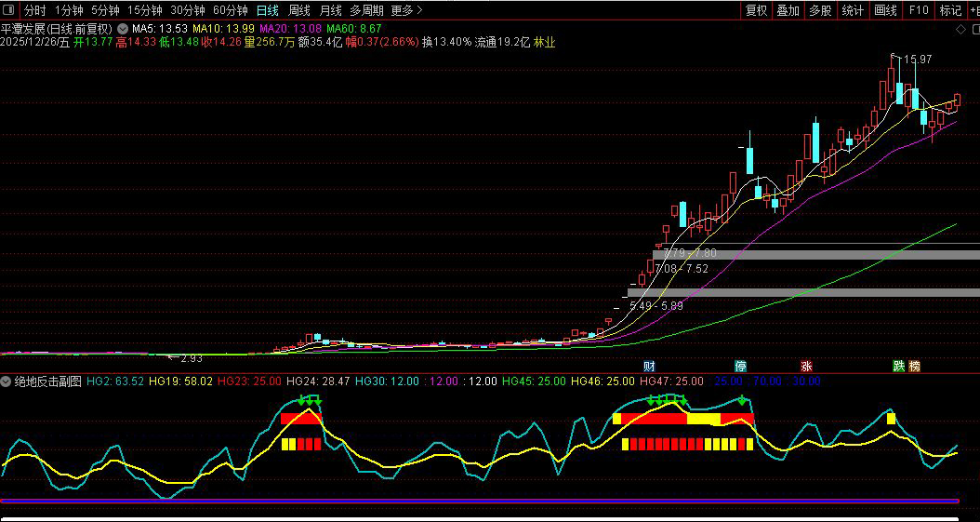Viewport: 980px width, 522px height.
Task: Click the 财 marker on the chart
Action: pos(649,366)
